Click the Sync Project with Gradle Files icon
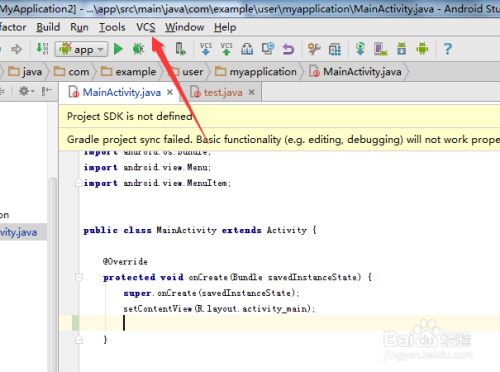Image resolution: width=500 pixels, height=372 pixels. [360, 49]
